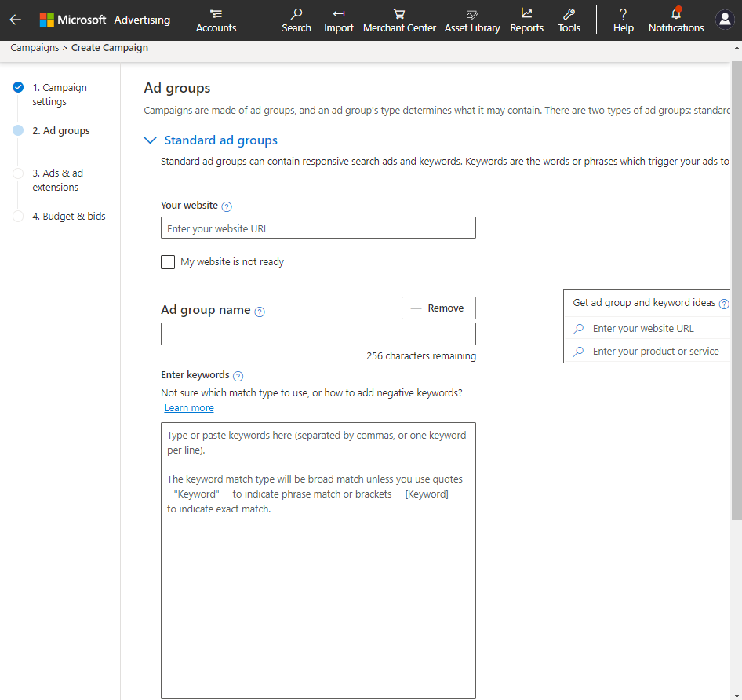The height and width of the screenshot is (700, 742).
Task: Open Reports chart icon
Action: click(526, 14)
